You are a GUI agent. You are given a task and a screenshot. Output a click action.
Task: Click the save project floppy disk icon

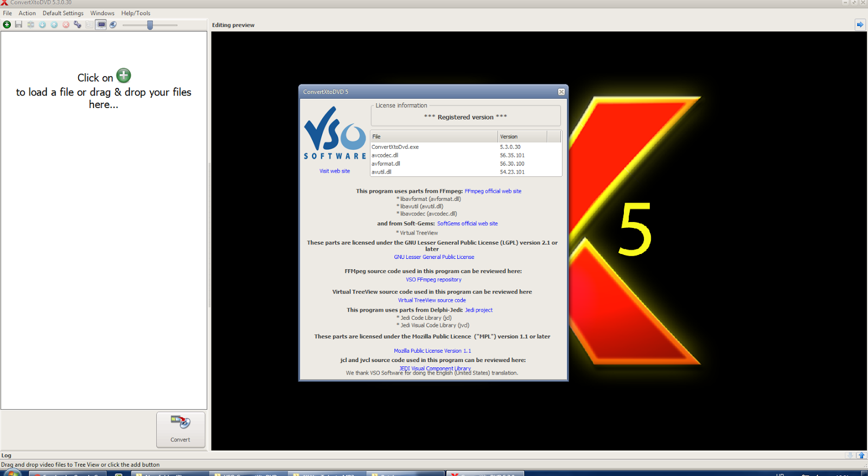(x=18, y=24)
